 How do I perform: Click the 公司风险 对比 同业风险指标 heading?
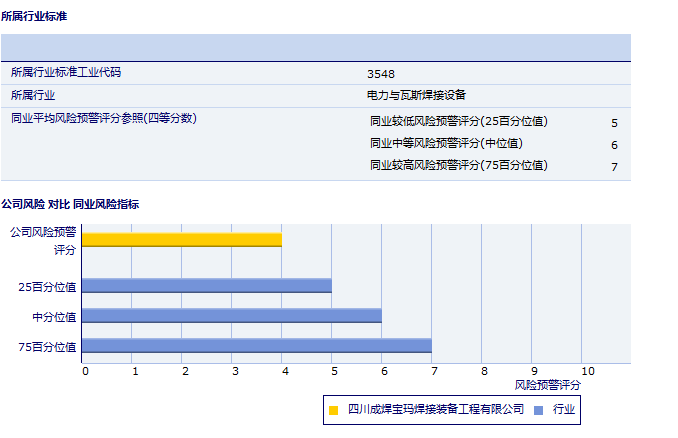[x=70, y=204]
